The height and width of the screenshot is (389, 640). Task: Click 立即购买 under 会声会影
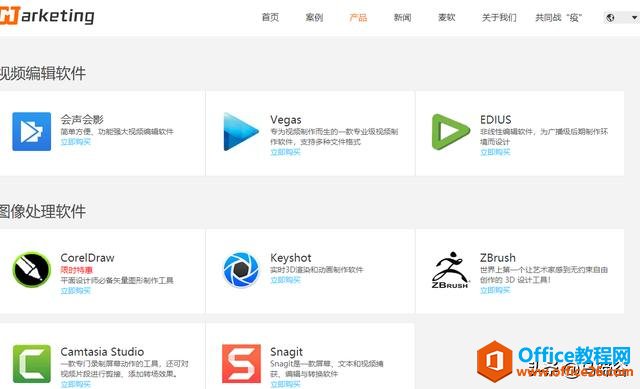pyautogui.click(x=76, y=142)
